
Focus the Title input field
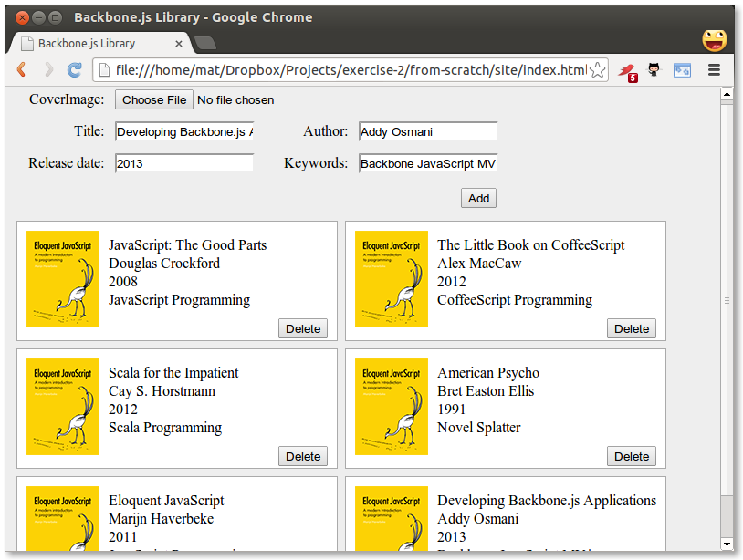coord(183,132)
